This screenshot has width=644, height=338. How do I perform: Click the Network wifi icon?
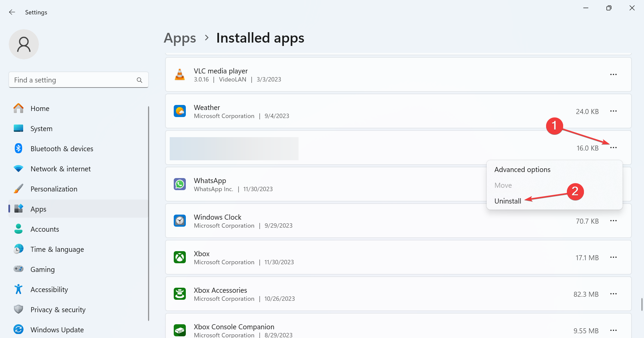point(18,169)
